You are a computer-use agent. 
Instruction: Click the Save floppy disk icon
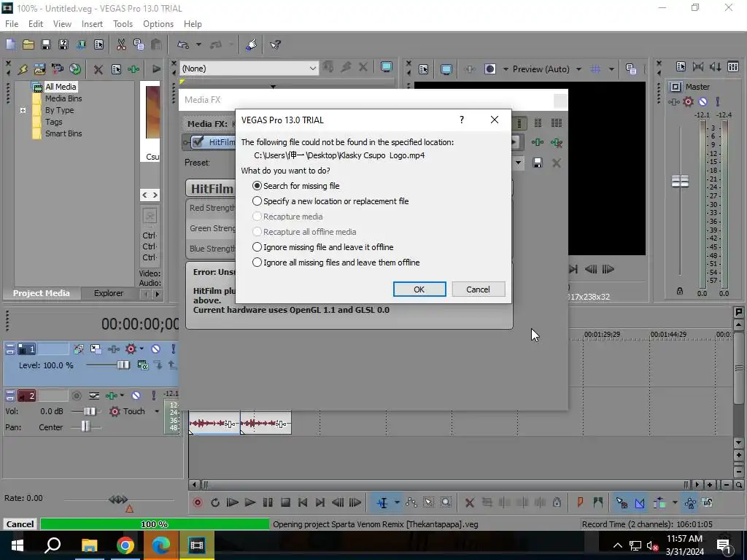pyautogui.click(x=46, y=44)
